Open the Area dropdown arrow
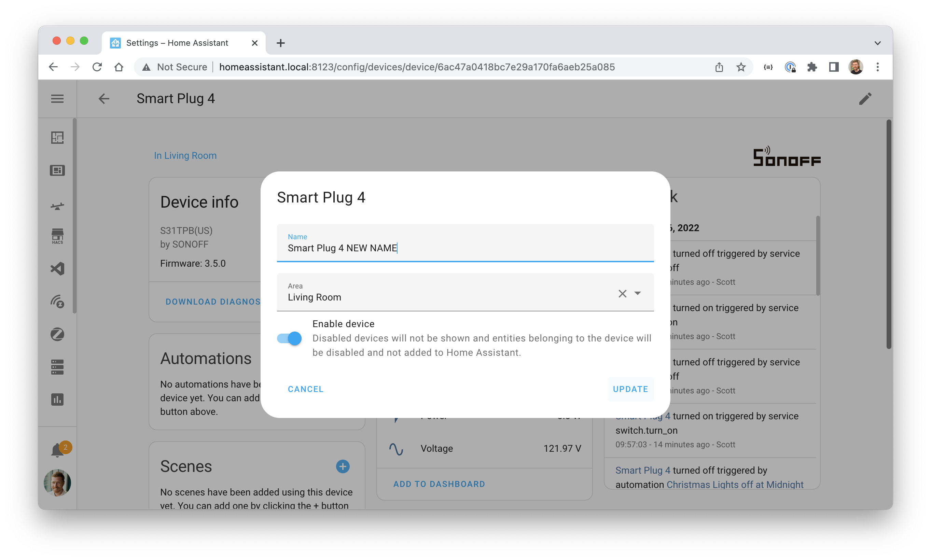Viewport: 931px width, 560px height. pyautogui.click(x=638, y=293)
